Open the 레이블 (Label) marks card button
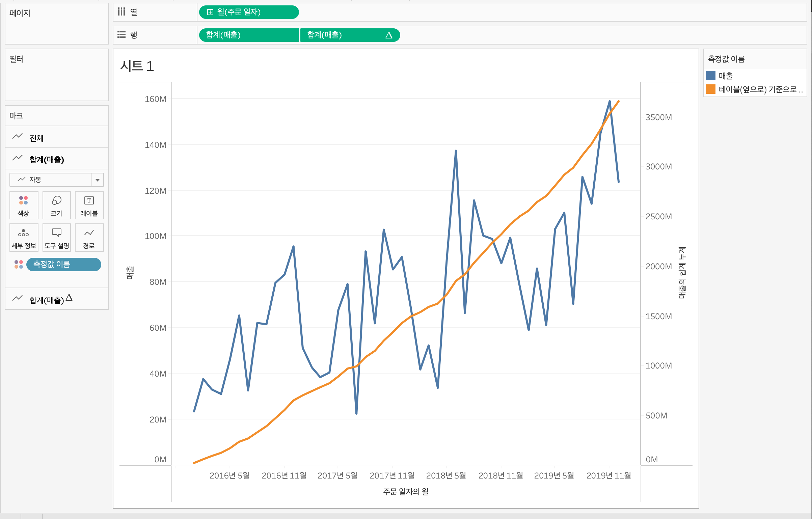The height and width of the screenshot is (519, 812). pyautogui.click(x=89, y=205)
